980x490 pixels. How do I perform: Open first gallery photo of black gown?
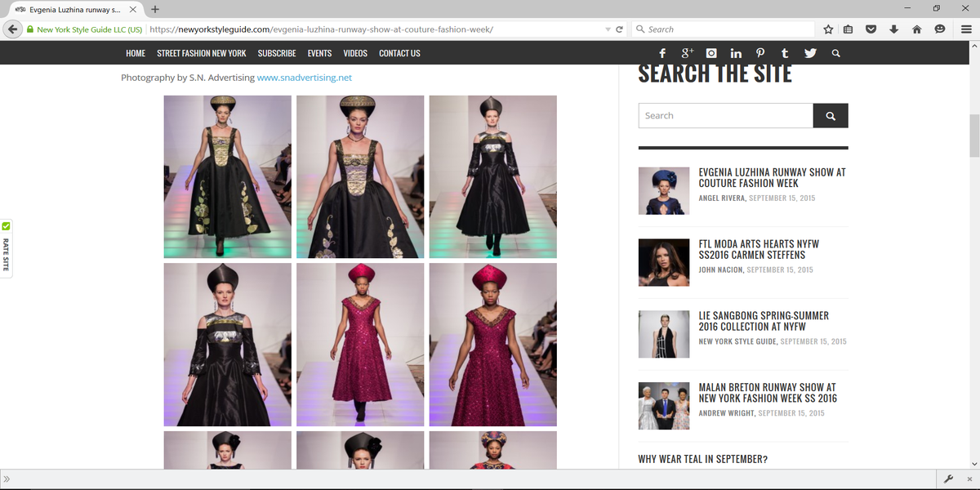coord(228,177)
